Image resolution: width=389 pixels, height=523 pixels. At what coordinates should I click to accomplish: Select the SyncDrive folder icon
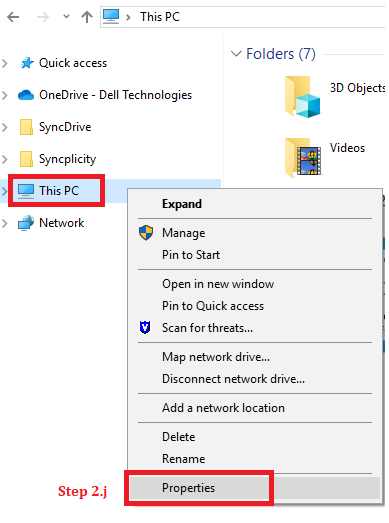26,127
